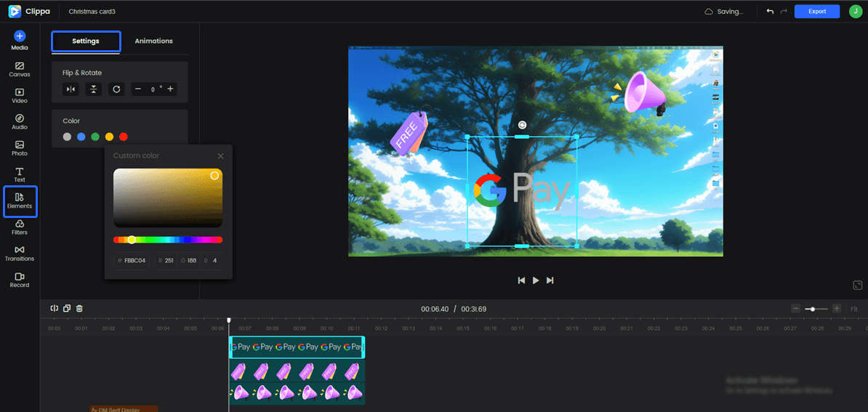Click the megaphone sticker on canvas
The width and height of the screenshot is (868, 412).
tap(640, 94)
